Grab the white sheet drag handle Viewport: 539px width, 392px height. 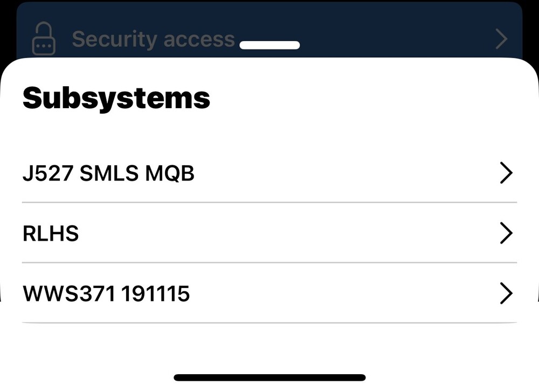[x=269, y=45]
